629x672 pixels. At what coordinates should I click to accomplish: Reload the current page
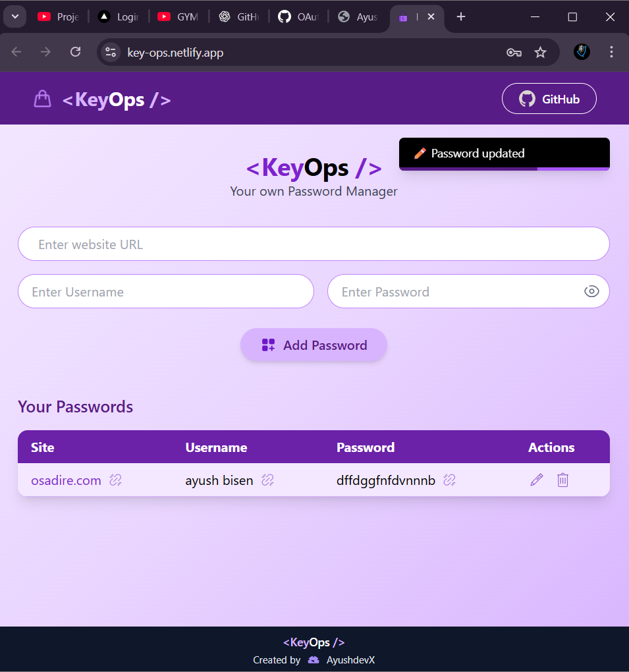point(76,52)
